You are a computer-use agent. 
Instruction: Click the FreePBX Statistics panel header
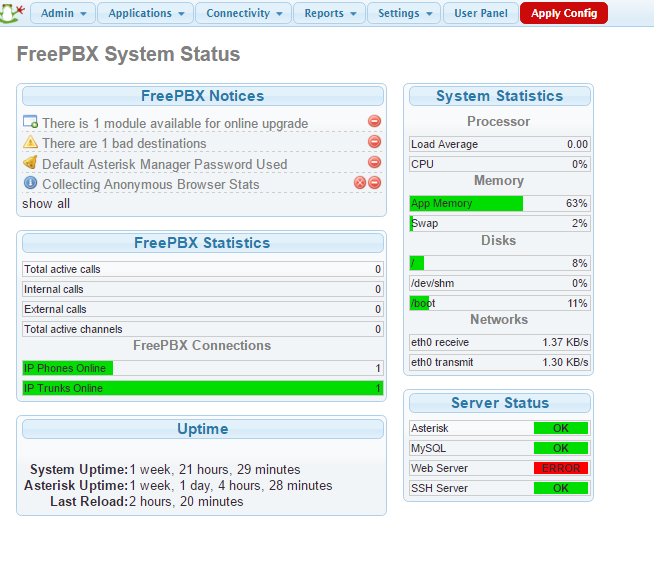[203, 243]
